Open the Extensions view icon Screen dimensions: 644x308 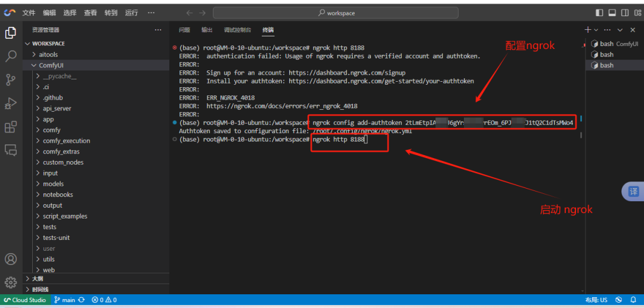(11, 127)
